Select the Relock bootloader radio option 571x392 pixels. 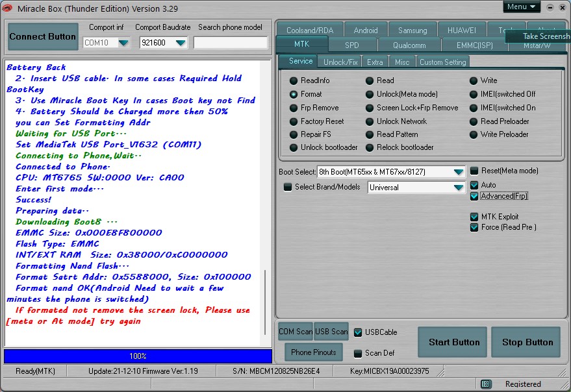[370, 148]
